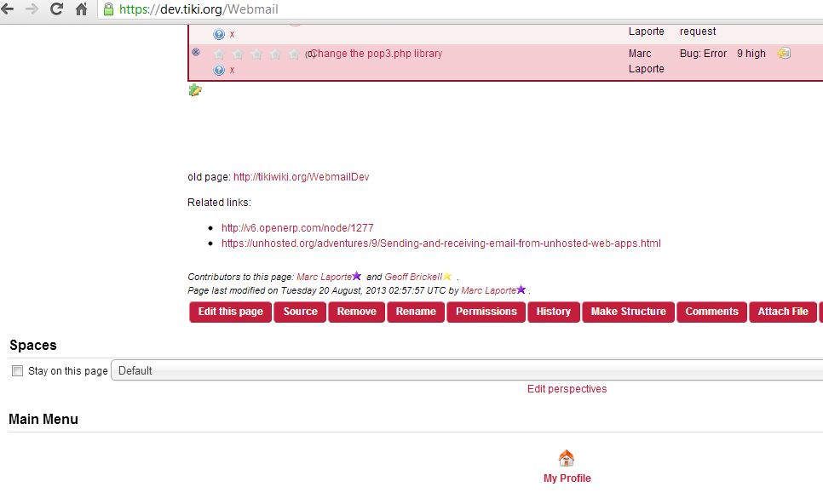The height and width of the screenshot is (504, 823).
Task: Click the 'Edit this page' button
Action: click(x=230, y=312)
